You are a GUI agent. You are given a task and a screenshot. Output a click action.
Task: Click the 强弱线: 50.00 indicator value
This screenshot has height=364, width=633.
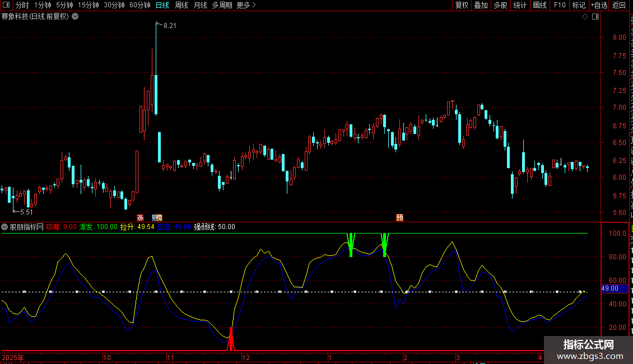[x=215, y=227]
